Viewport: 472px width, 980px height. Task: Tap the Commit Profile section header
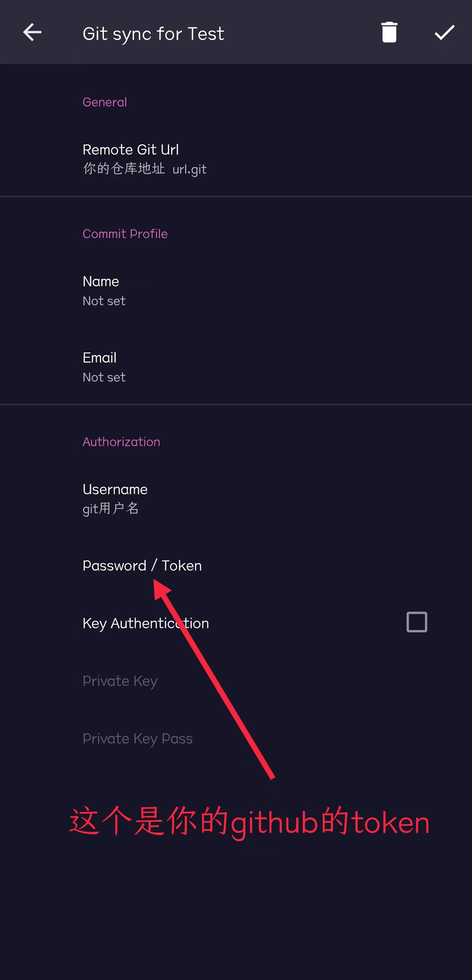pos(125,234)
